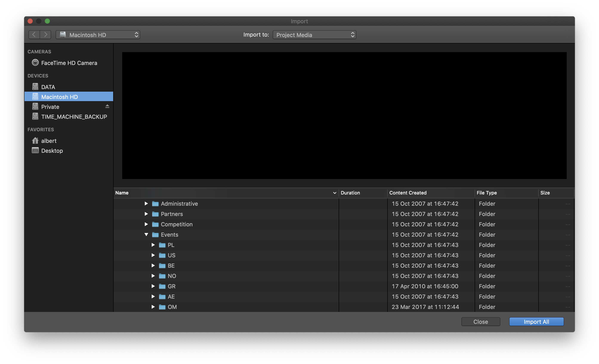This screenshot has height=364, width=599.
Task: Expand the Administrative folder
Action: pos(146,204)
